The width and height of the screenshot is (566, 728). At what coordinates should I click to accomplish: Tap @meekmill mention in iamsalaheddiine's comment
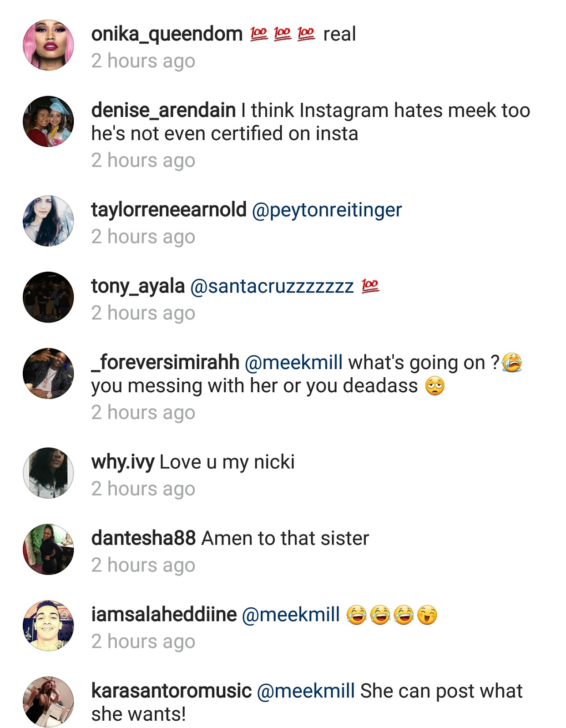coord(291,615)
